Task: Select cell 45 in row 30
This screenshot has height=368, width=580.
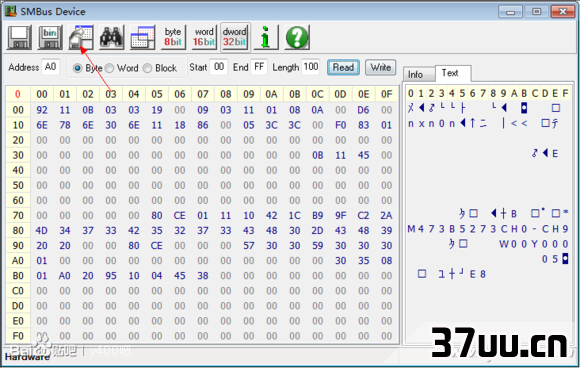Action: click(363, 155)
